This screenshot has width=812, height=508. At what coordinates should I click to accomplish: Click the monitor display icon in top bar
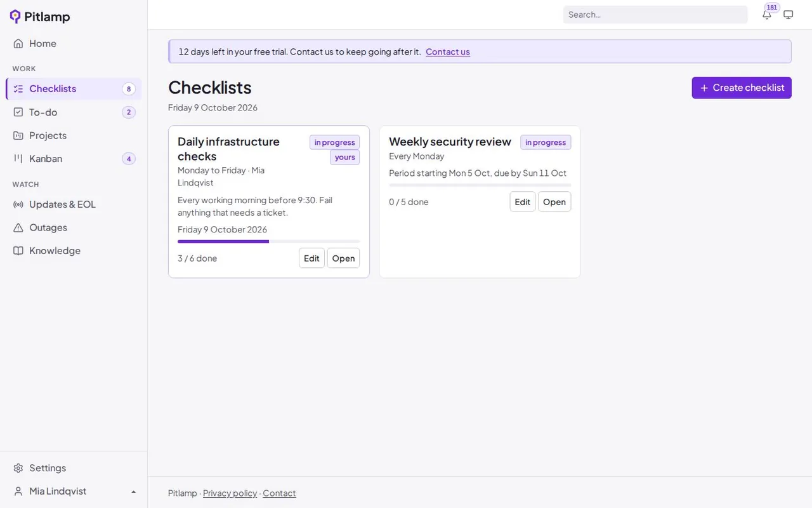pos(789,15)
